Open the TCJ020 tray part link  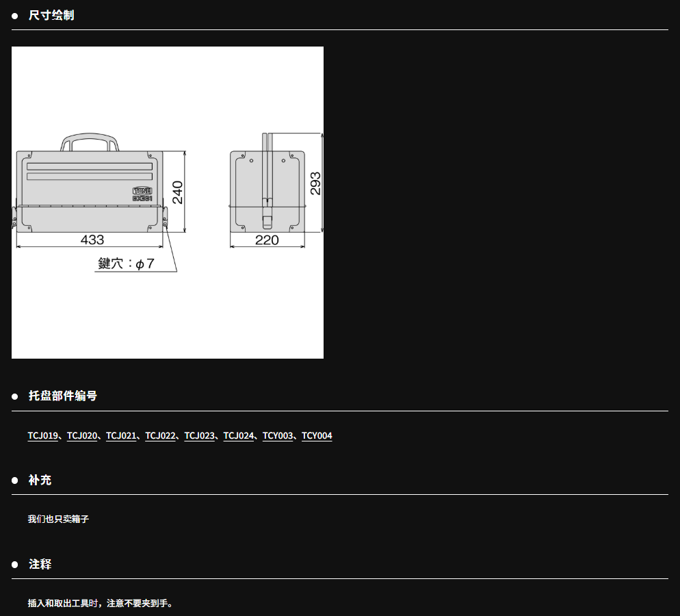pos(82,436)
